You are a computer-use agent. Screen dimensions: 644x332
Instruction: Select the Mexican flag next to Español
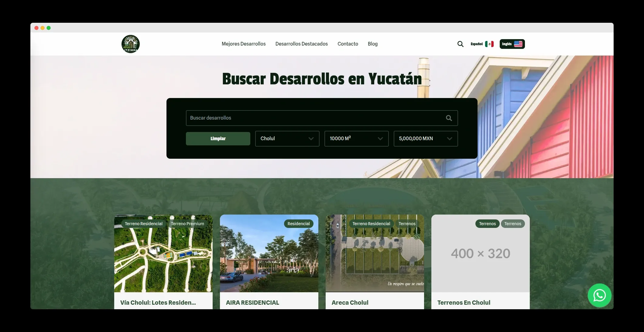[489, 44]
